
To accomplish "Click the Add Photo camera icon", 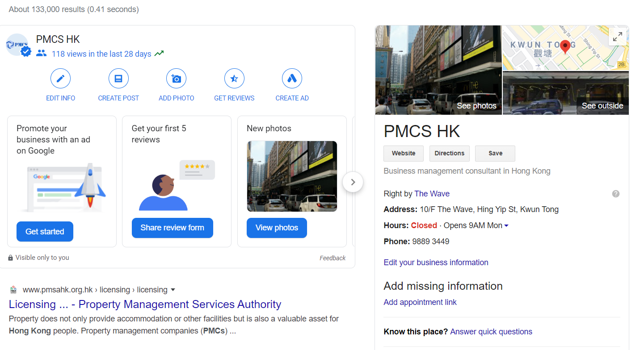I will [176, 79].
